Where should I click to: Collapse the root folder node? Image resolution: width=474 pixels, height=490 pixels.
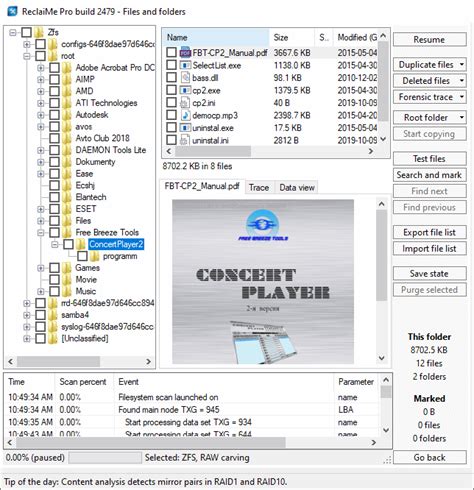tap(27, 56)
